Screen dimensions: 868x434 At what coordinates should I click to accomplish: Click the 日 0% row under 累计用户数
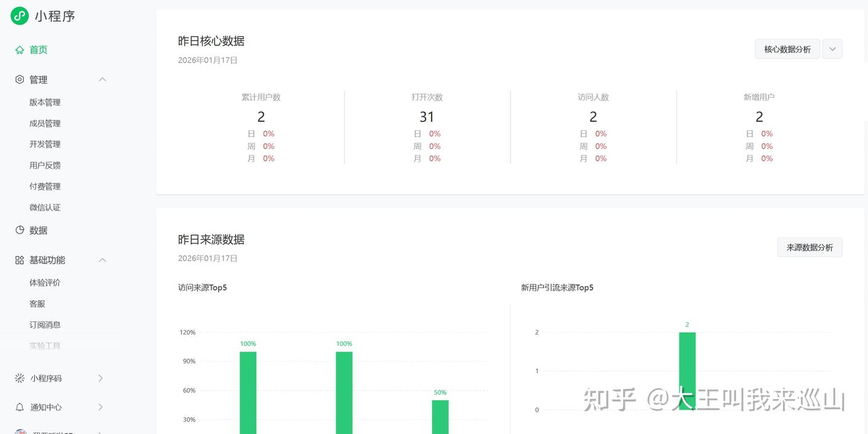coord(261,134)
